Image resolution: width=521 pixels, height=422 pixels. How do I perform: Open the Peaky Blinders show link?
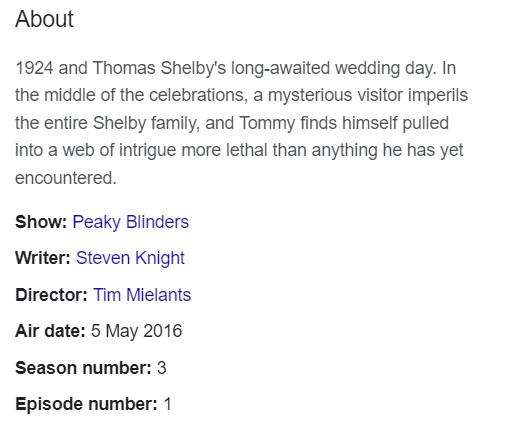pyautogui.click(x=131, y=222)
